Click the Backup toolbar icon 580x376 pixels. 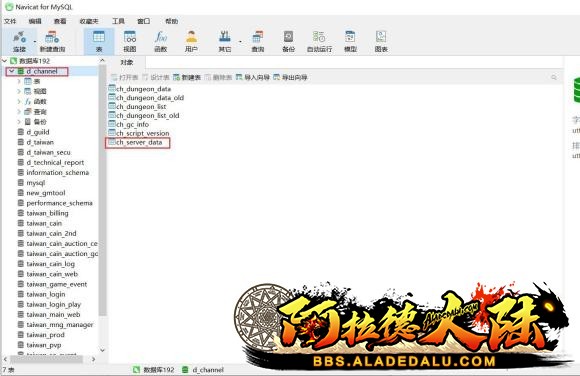pos(289,41)
